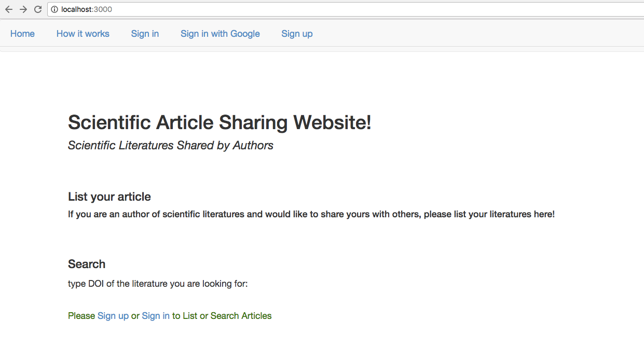This screenshot has height=349, width=644.
Task: Click the word Please in green message
Action: (81, 316)
